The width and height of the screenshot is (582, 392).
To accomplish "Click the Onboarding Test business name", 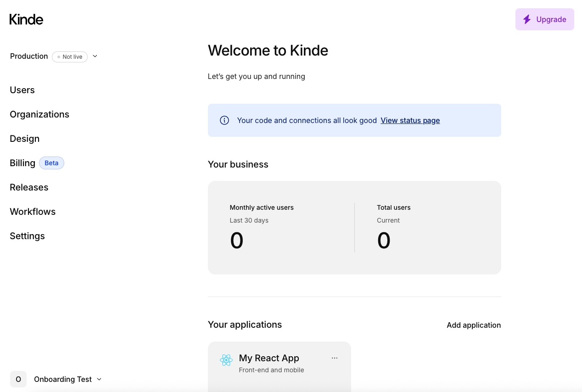I will [x=63, y=379].
